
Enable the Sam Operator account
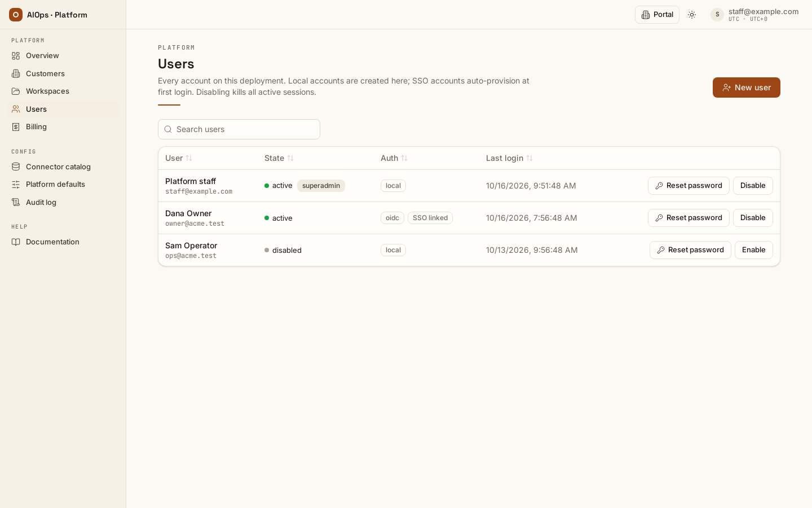(754, 250)
